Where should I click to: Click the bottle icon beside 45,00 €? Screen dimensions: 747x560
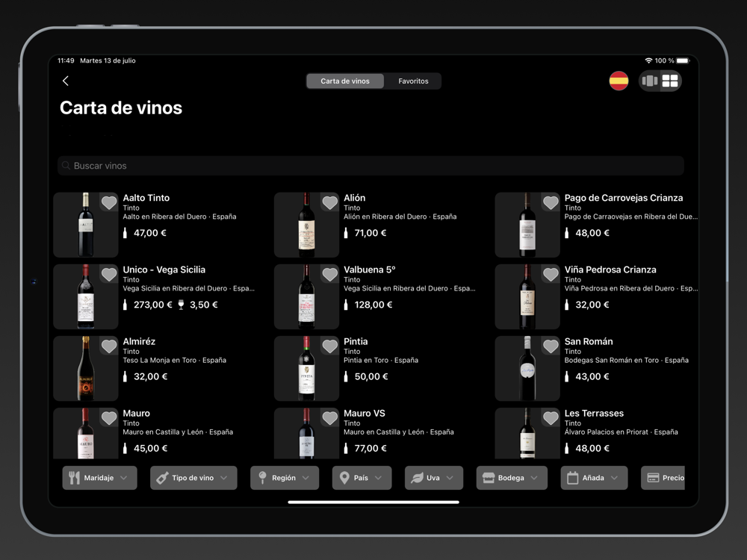pyautogui.click(x=125, y=449)
